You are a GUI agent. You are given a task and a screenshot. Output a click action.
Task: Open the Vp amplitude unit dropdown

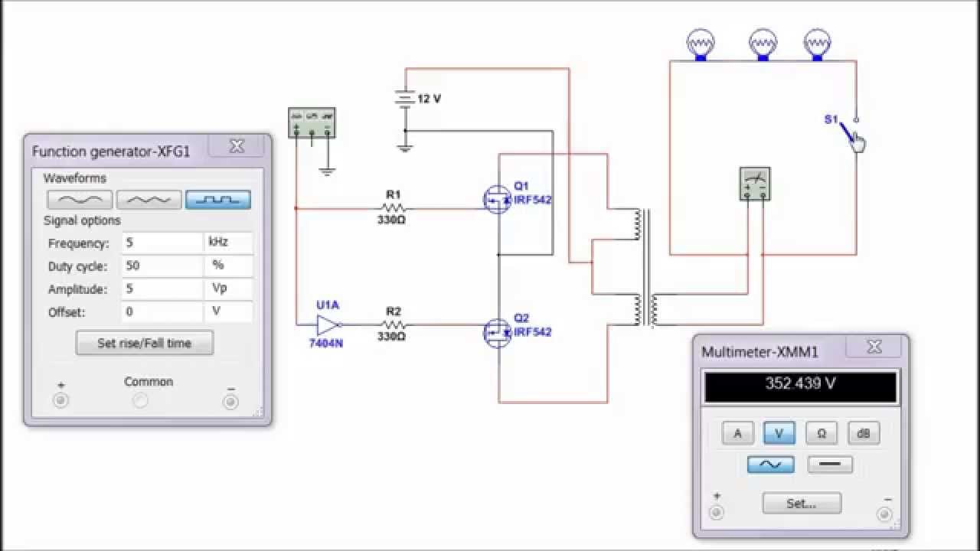228,289
